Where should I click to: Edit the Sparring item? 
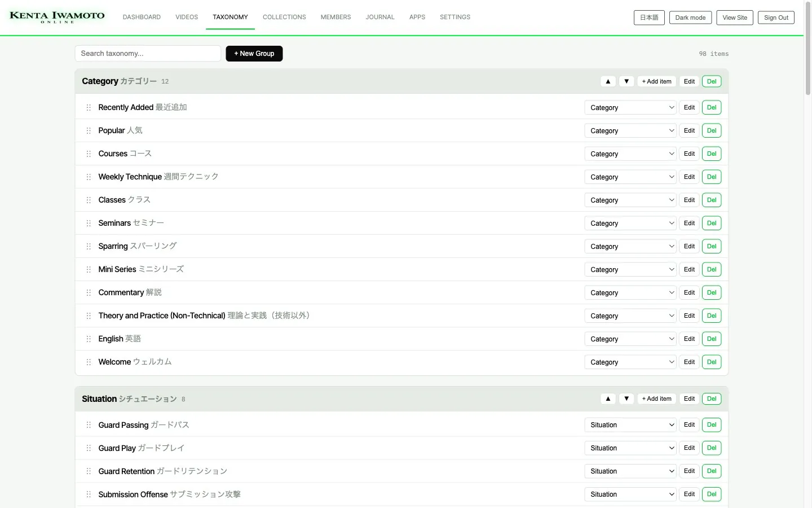pos(689,246)
